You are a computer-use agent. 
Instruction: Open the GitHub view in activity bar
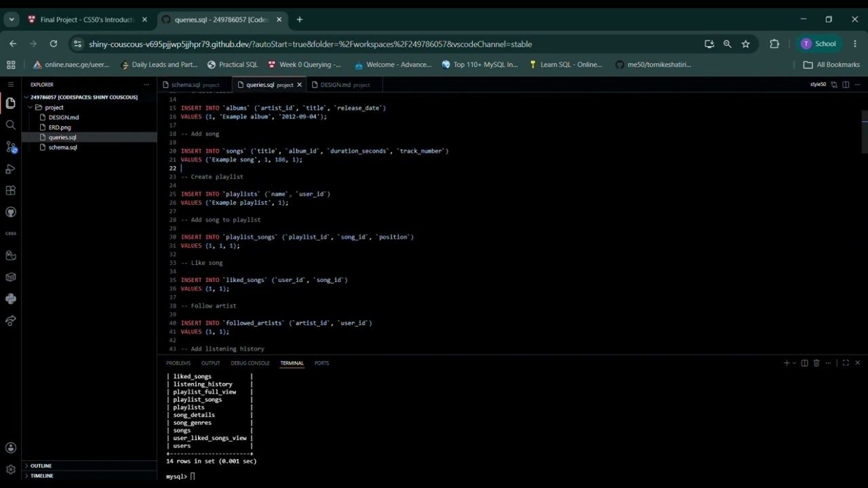[10, 212]
